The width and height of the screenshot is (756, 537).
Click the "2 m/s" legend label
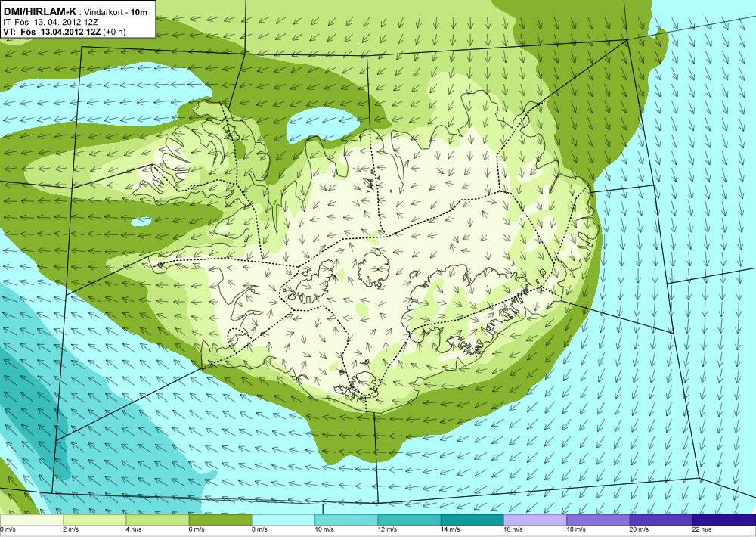click(70, 529)
